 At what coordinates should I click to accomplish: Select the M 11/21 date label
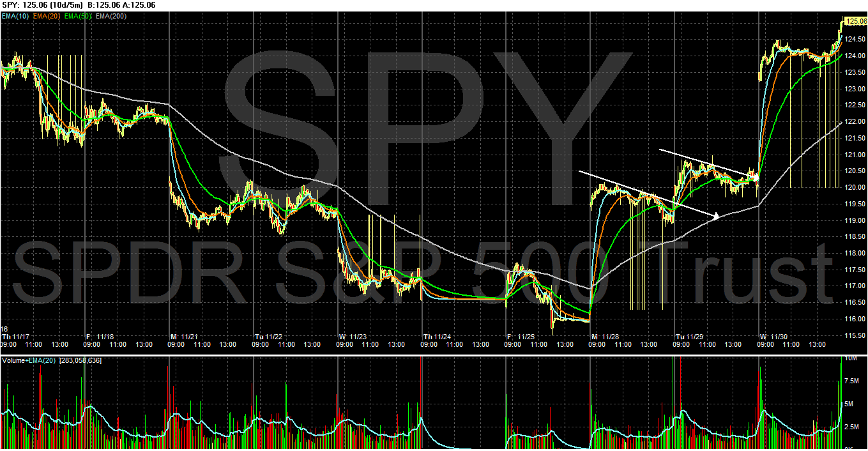pos(184,336)
